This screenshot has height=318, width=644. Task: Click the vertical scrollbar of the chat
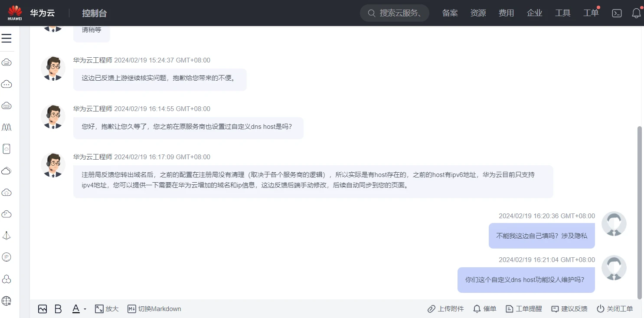click(639, 213)
